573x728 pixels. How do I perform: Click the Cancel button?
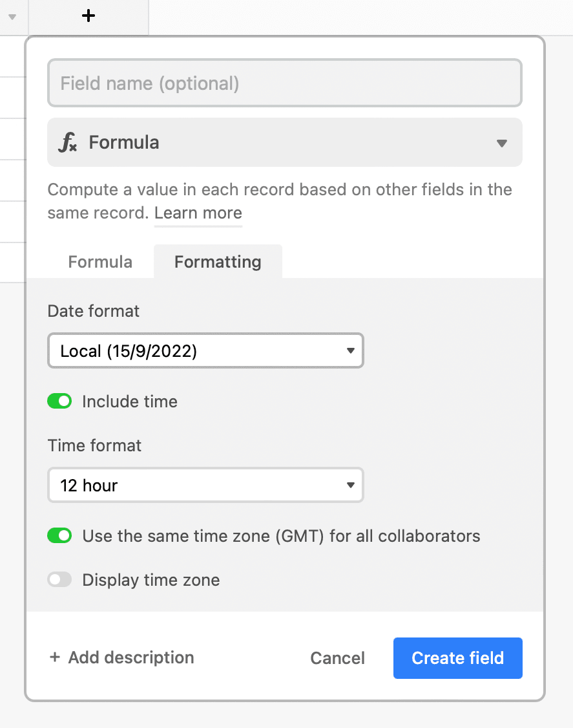[337, 658]
